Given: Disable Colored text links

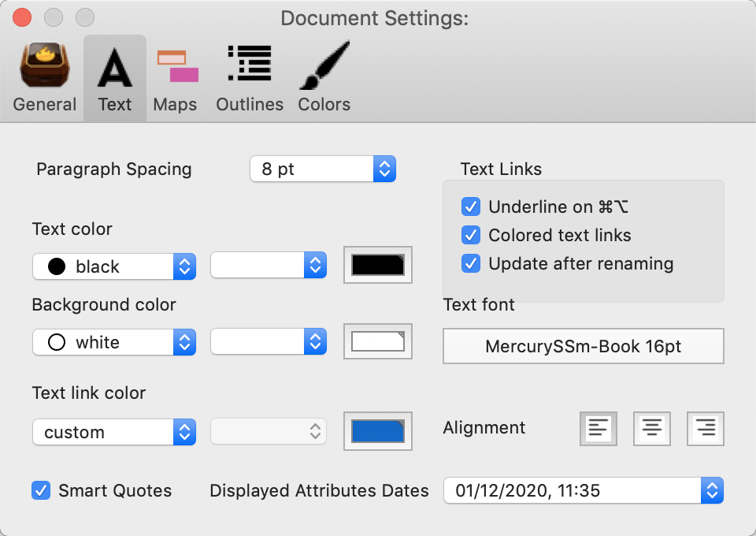Looking at the screenshot, I should coord(470,235).
